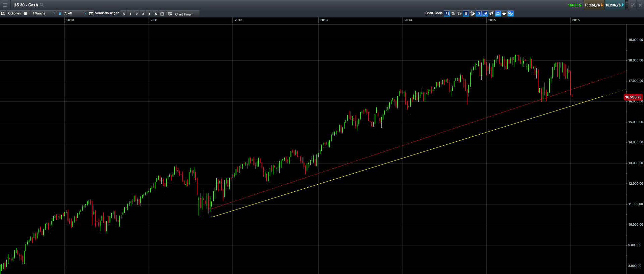The width and height of the screenshot is (644, 274).
Task: Toggle the scroll-to-latest arrow chart tool
Action: click(x=447, y=13)
